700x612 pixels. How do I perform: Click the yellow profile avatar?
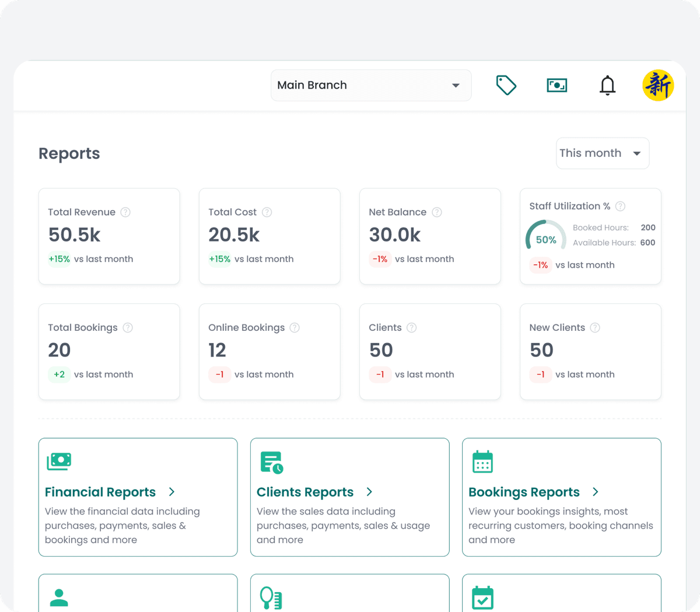(658, 85)
